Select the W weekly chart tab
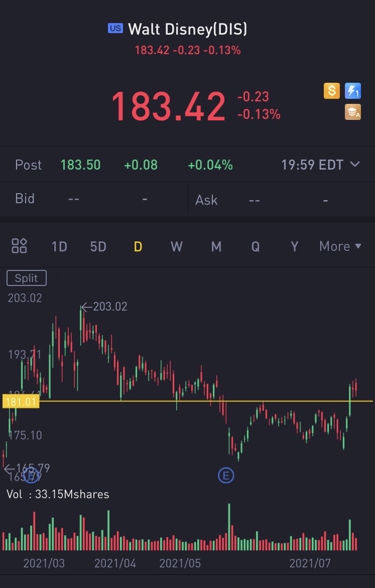Screen dimensions: 375x588 pos(176,247)
